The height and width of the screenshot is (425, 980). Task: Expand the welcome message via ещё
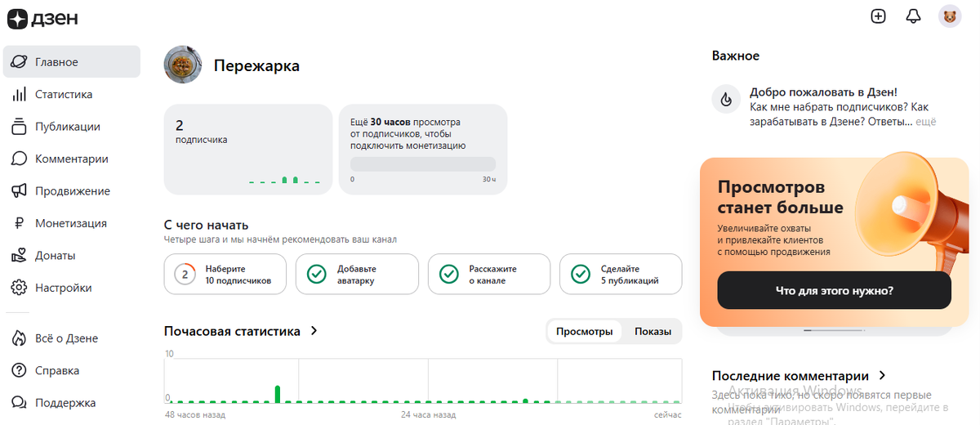[x=925, y=122]
